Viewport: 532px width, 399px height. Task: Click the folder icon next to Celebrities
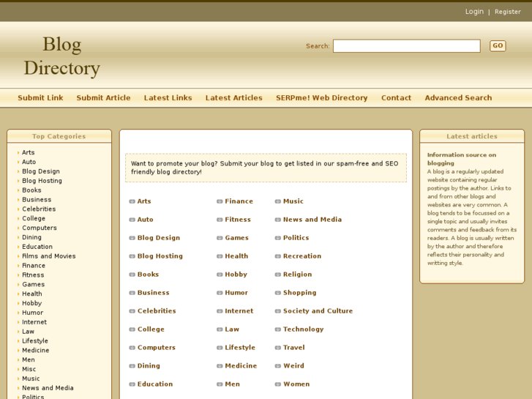[x=132, y=311]
